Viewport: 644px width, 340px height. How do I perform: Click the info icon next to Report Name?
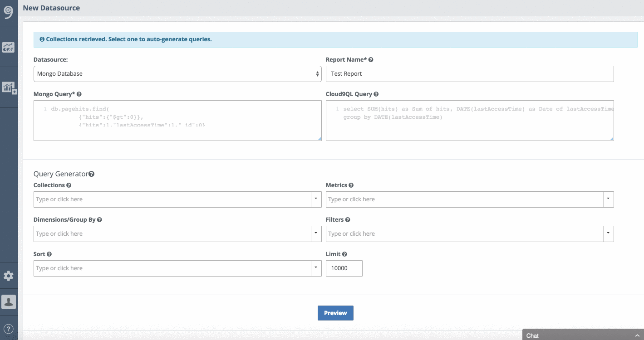[371, 60]
